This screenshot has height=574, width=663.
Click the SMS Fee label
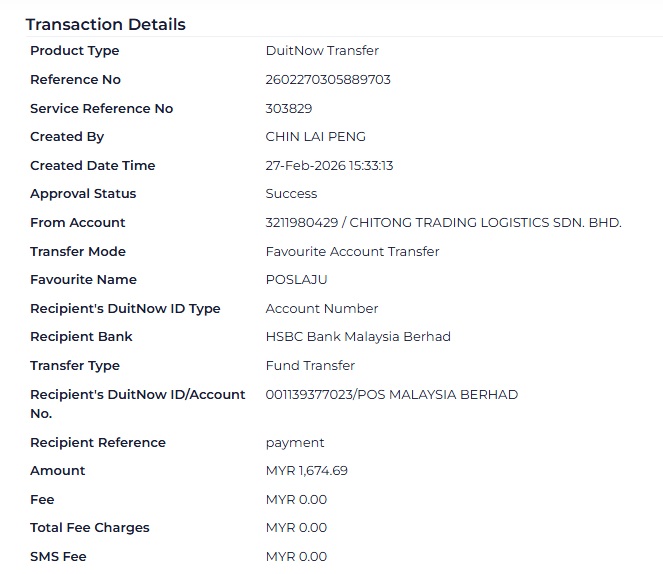58,557
